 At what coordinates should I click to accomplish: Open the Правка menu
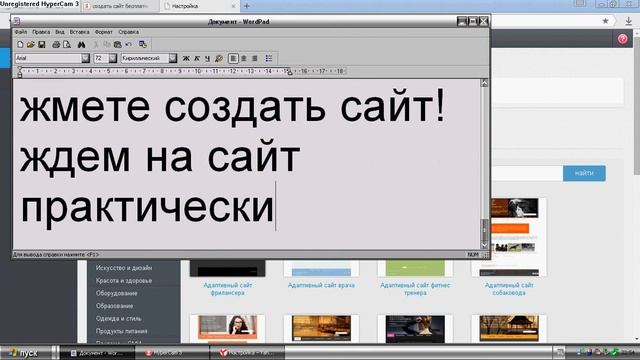tap(41, 32)
